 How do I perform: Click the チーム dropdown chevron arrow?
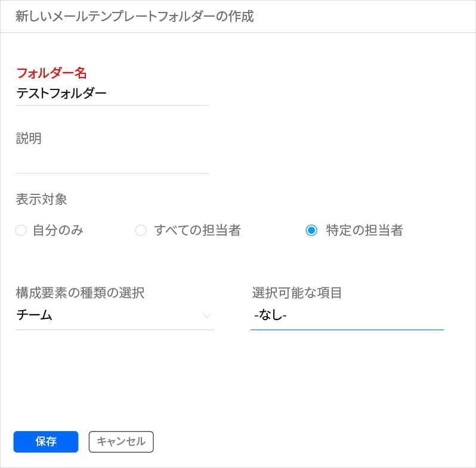point(207,316)
